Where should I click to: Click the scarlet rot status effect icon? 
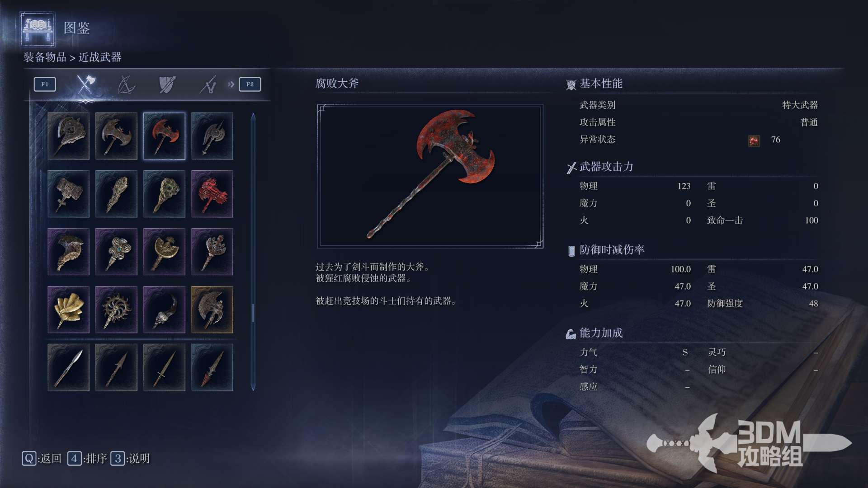754,141
